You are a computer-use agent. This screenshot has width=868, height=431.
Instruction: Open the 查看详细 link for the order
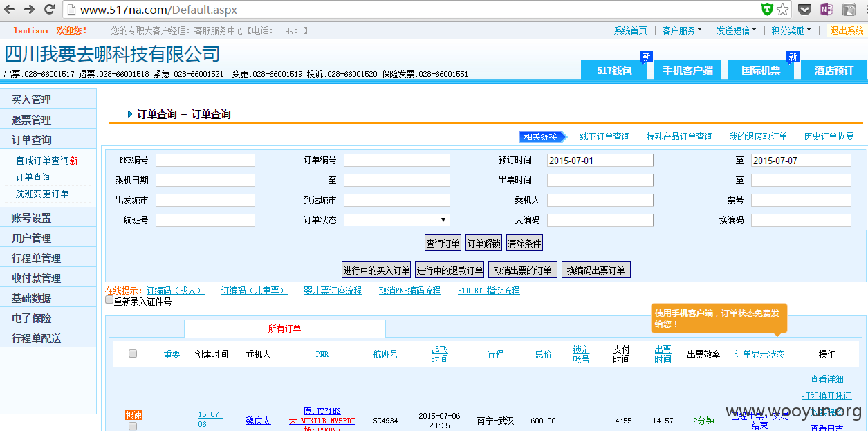tap(827, 379)
